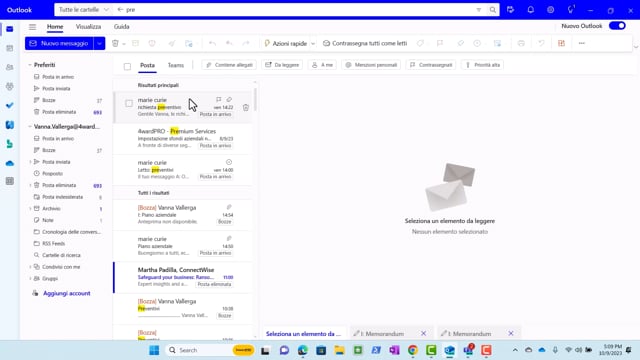Switch to the Seleziona un elemento da bottom tab
The width and height of the screenshot is (640, 360).
[303, 333]
